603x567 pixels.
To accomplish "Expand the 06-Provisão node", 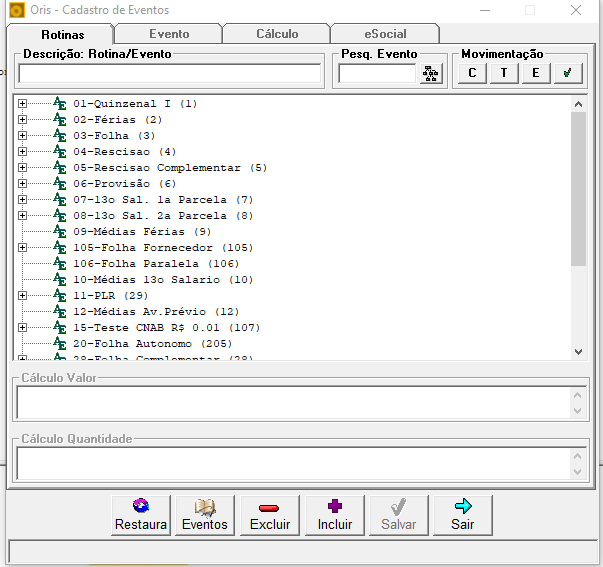I will pyautogui.click(x=22, y=183).
